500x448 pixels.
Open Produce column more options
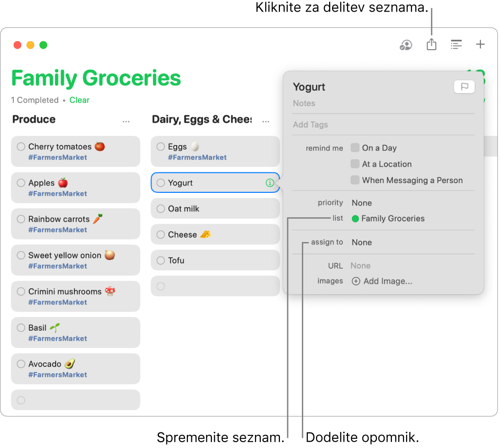(x=126, y=121)
